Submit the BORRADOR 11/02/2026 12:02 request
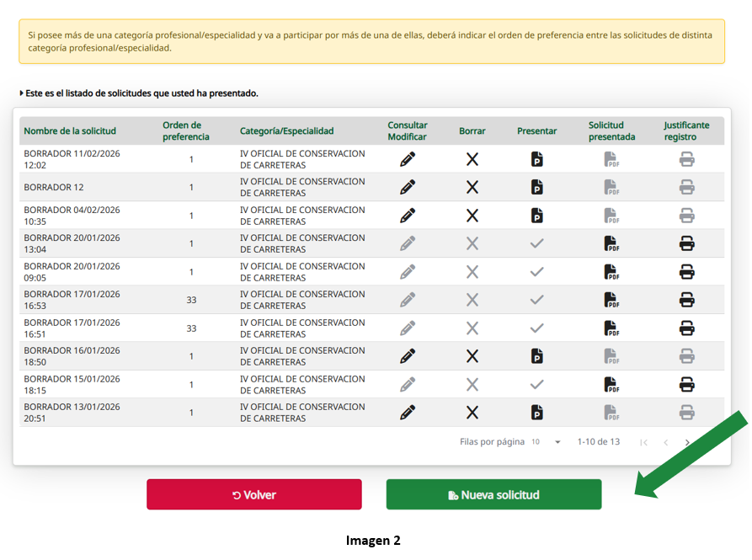Viewport: 752px width, 560px height. click(536, 159)
